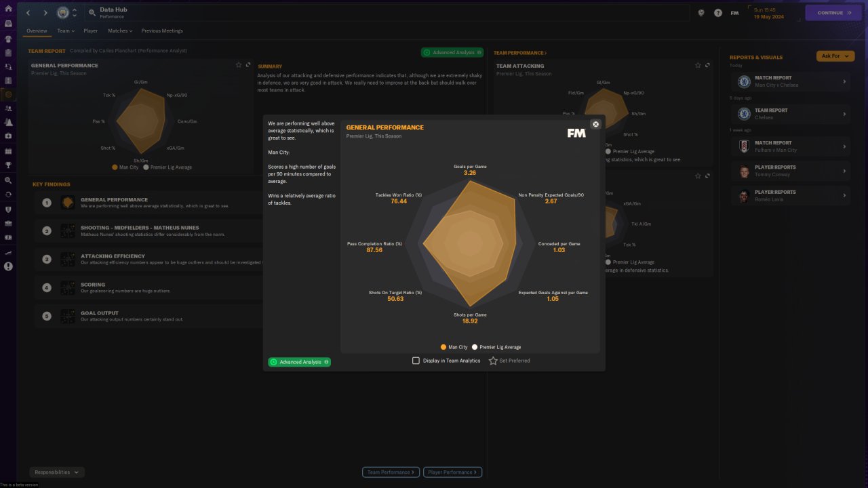
Task: Star the General Performance panel in Team Report
Action: point(239,65)
